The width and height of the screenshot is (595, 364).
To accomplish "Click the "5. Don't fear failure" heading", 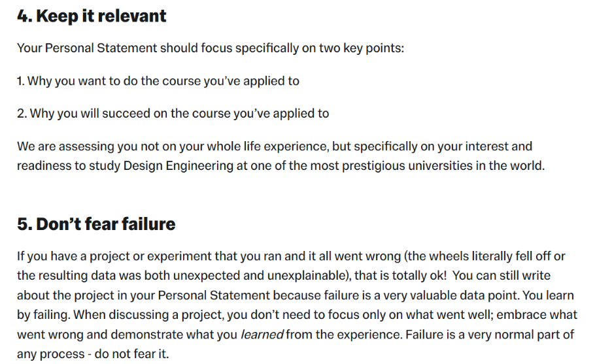I will click(x=96, y=223).
